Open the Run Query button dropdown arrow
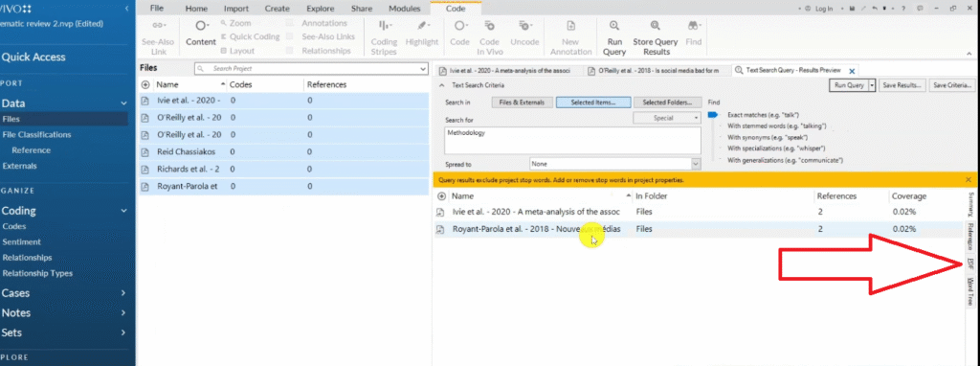 (x=872, y=85)
